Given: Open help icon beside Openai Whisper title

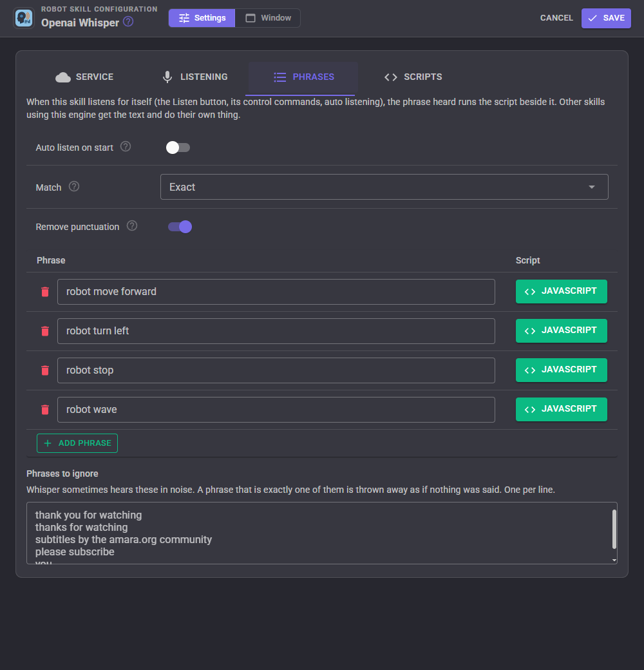Looking at the screenshot, I should tap(128, 21).
